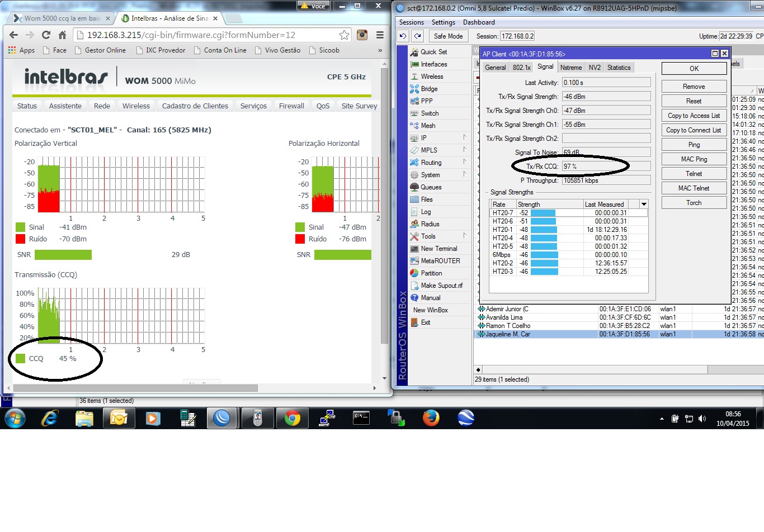Click the Tx/Rx CCQ value field
Image resolution: width=764 pixels, height=532 pixels.
click(606, 166)
